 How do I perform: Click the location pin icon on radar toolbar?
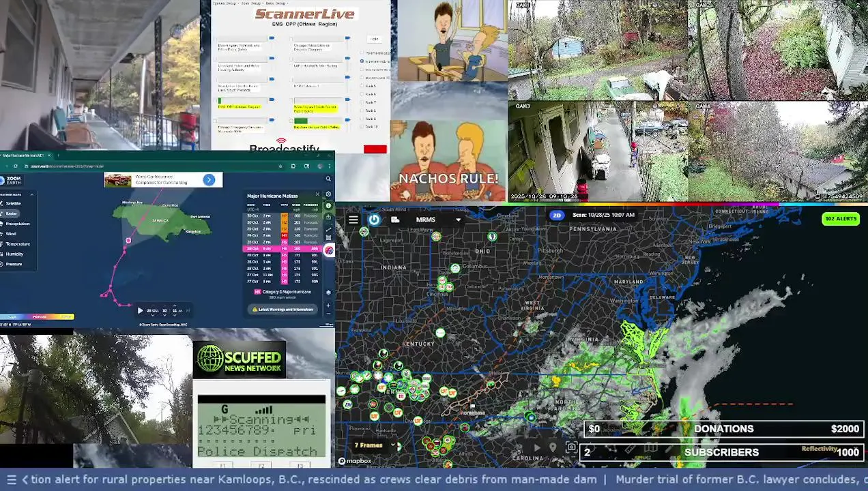pos(553,448)
